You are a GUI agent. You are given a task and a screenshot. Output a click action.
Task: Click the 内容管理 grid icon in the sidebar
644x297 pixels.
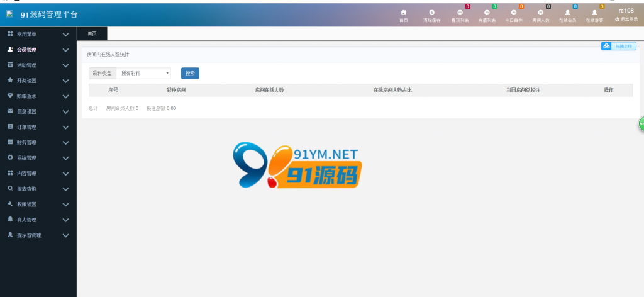click(11, 173)
